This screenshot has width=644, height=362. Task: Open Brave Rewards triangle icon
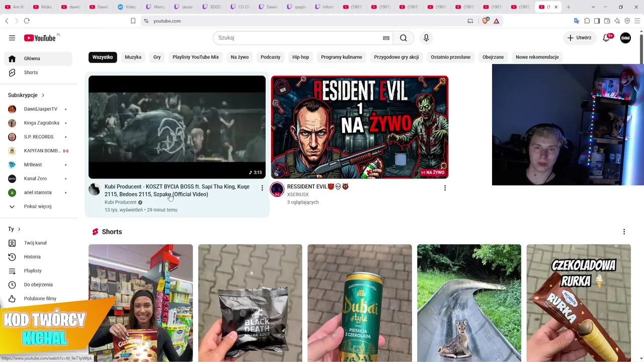tap(496, 21)
